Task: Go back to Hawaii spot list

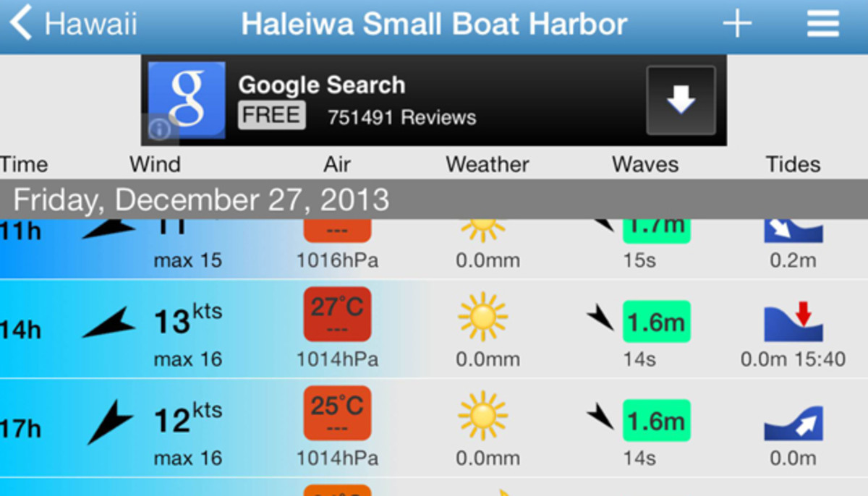Action: pos(72,23)
